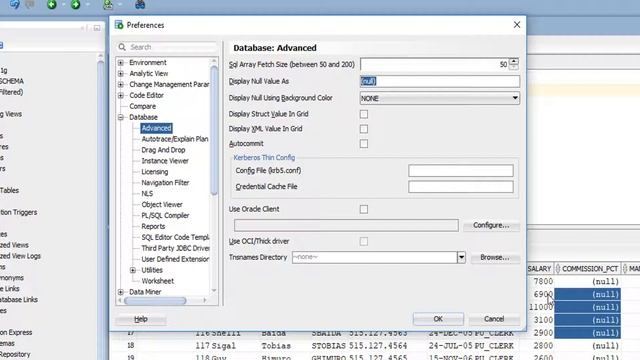Select Third Party JDBC Drivers item
The image size is (640, 360).
[175, 248]
